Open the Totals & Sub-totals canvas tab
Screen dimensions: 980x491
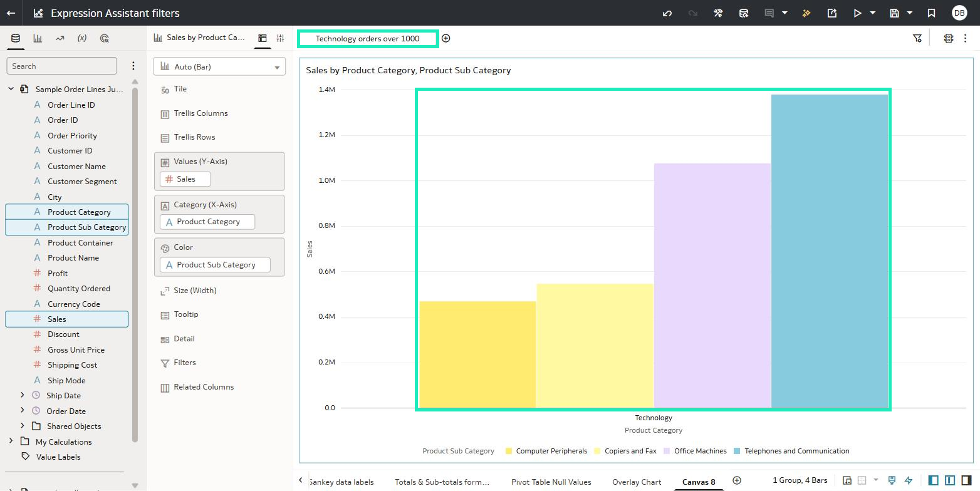pos(442,482)
